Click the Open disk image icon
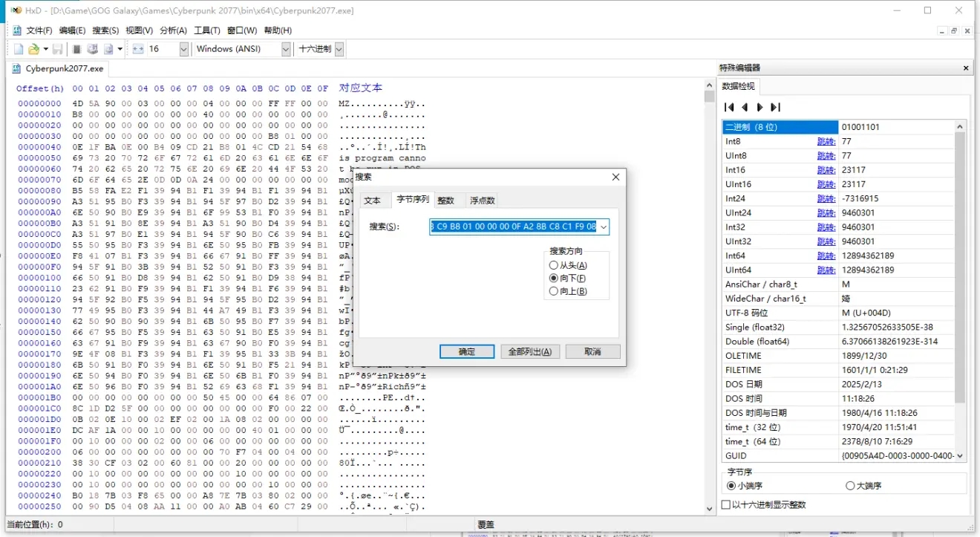The image size is (980, 537). [108, 49]
